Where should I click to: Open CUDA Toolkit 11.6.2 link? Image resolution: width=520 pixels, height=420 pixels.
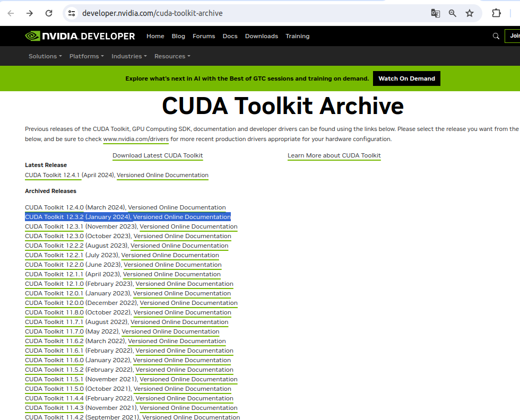[54, 341]
